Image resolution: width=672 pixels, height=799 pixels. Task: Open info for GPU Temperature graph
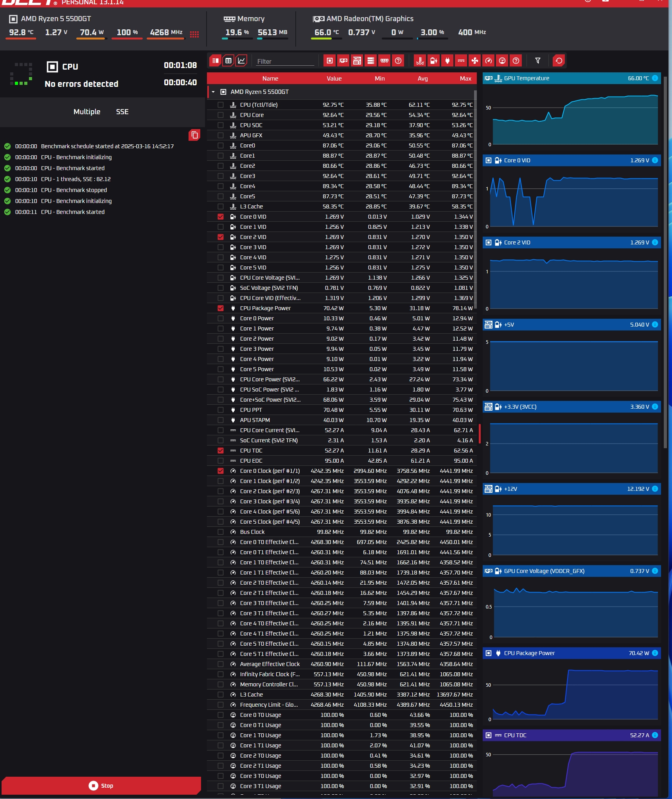pyautogui.click(x=655, y=78)
